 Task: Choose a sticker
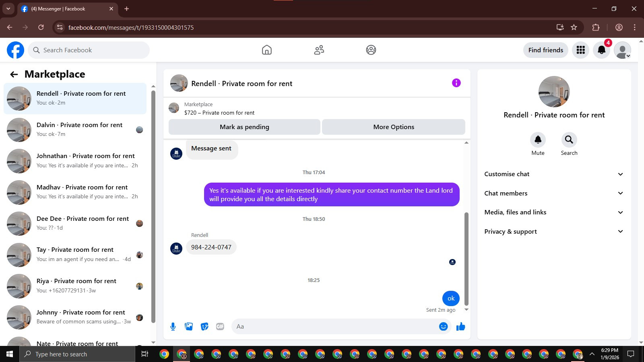tap(204, 327)
